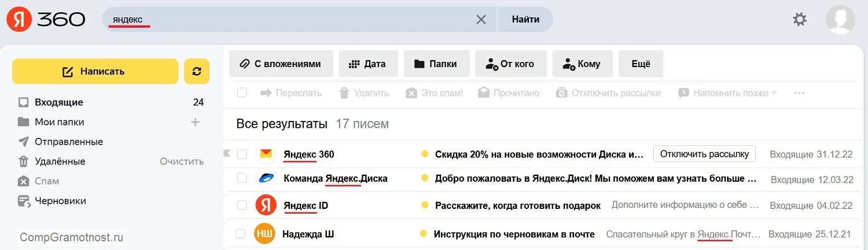Click the НШ sender avatar
This screenshot has width=868, height=250.
(265, 234)
